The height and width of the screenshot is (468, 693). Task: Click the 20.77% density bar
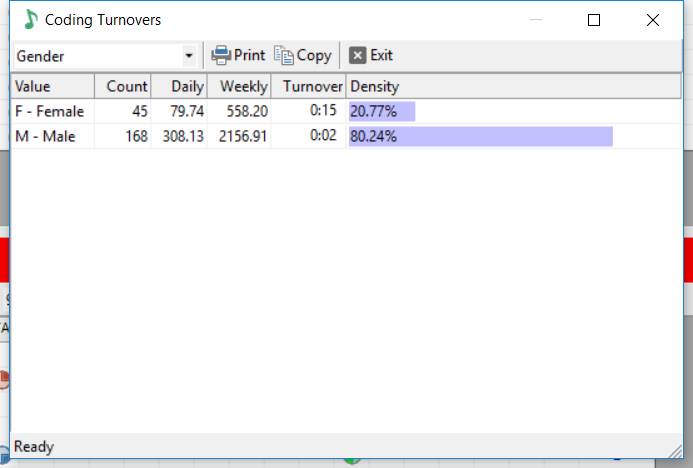(x=382, y=111)
